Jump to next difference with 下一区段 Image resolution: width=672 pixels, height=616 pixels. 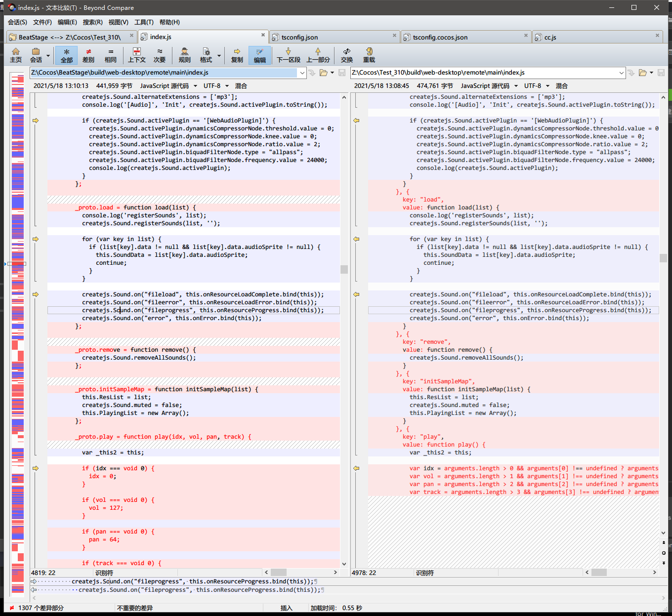(x=289, y=55)
